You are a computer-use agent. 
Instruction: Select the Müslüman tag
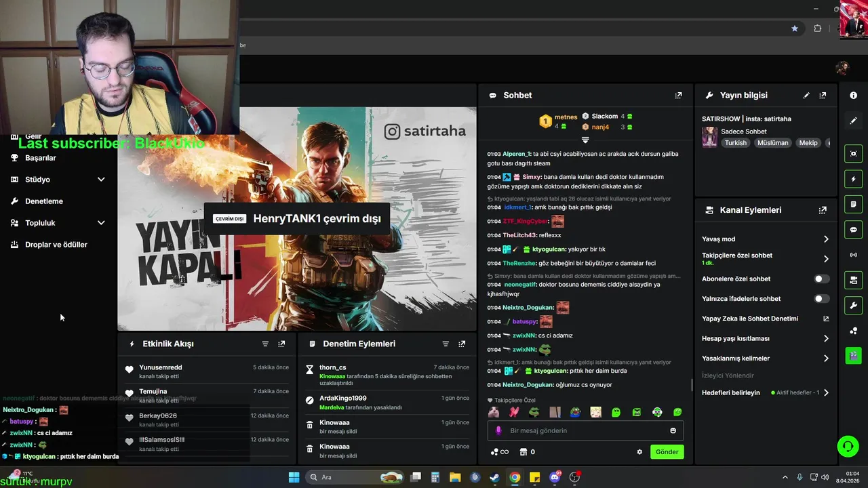pos(772,143)
